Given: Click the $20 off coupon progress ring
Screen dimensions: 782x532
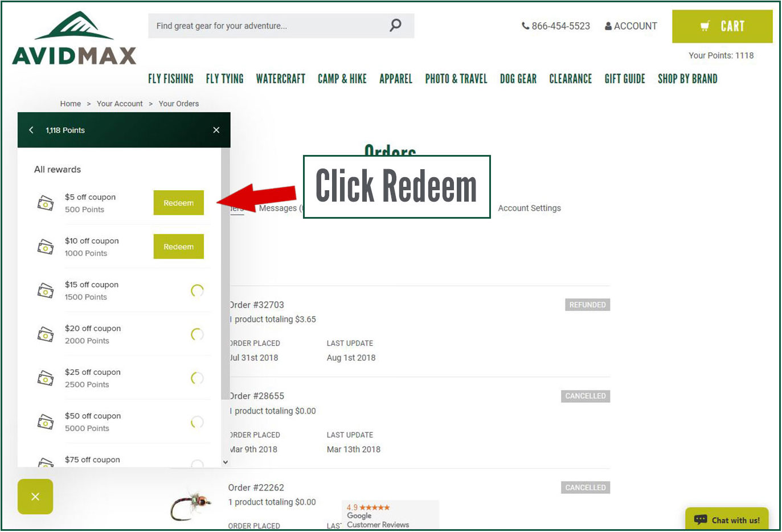Looking at the screenshot, I should pyautogui.click(x=197, y=334).
